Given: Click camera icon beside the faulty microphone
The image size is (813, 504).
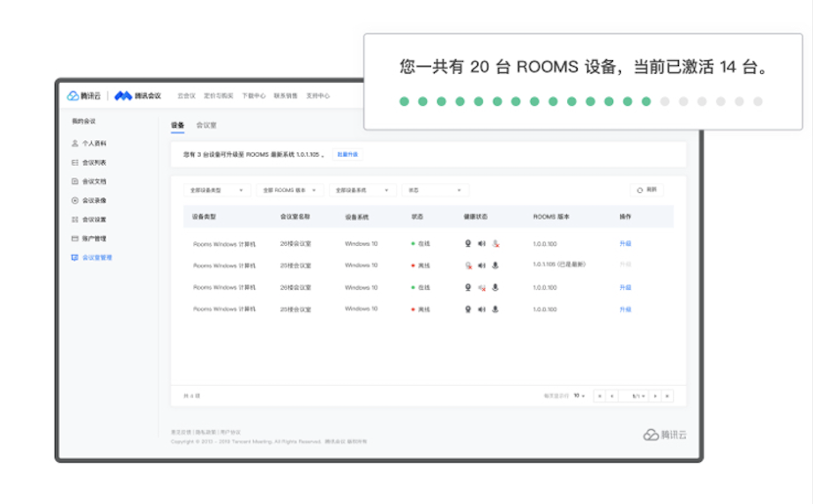Looking at the screenshot, I should tap(467, 243).
